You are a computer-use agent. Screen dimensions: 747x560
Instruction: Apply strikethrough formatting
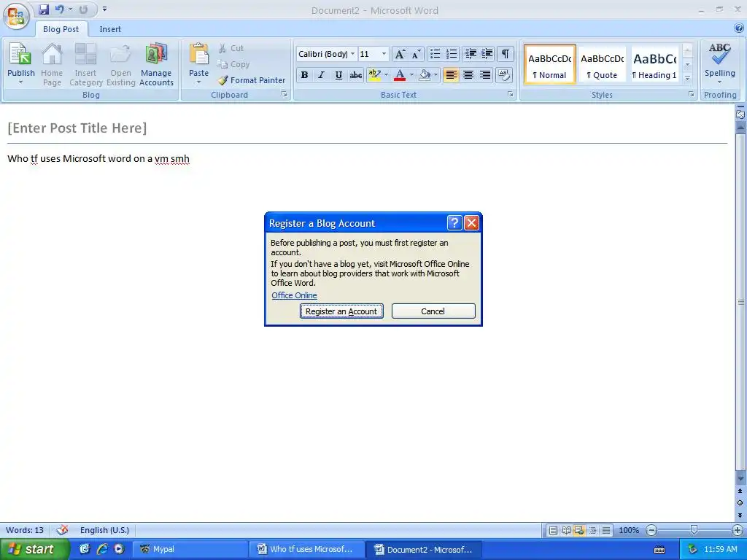click(x=355, y=75)
